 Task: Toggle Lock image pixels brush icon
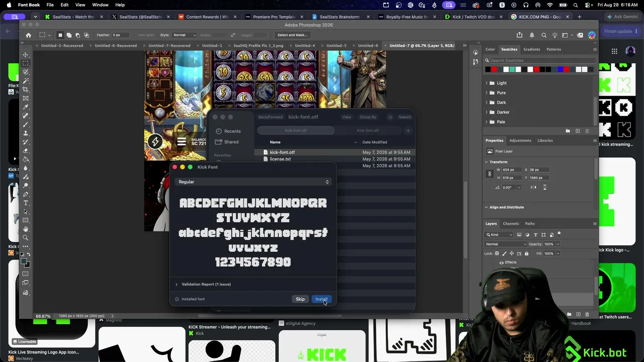click(x=505, y=254)
